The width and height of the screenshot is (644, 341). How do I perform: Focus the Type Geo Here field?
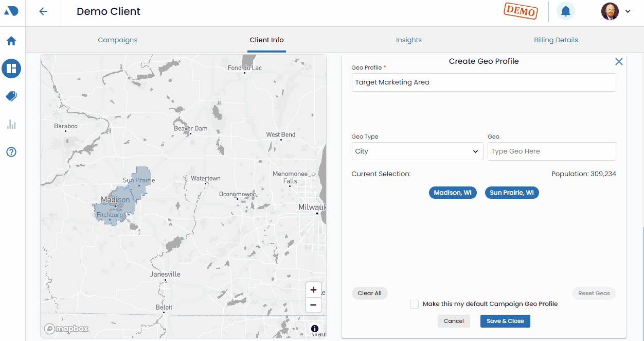551,151
